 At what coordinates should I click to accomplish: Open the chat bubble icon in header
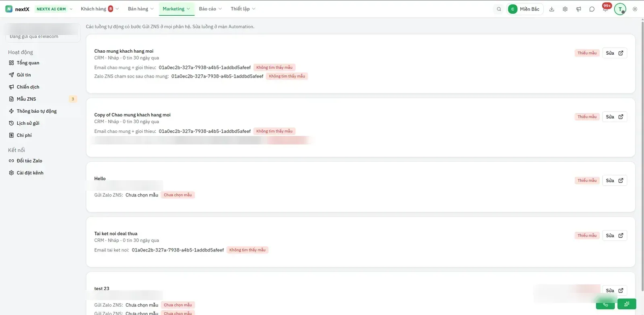[x=592, y=9]
